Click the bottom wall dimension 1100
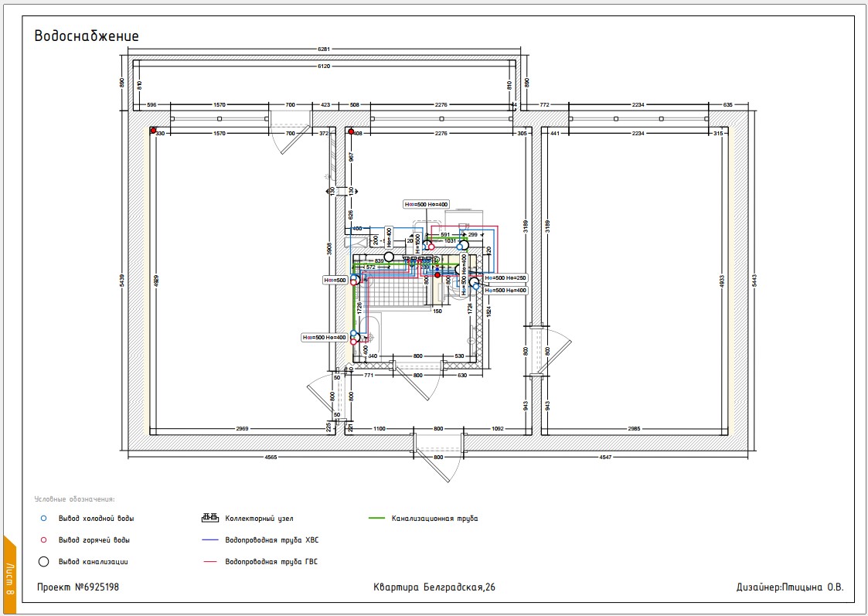Viewport: 868px width, 616px height. (380, 429)
